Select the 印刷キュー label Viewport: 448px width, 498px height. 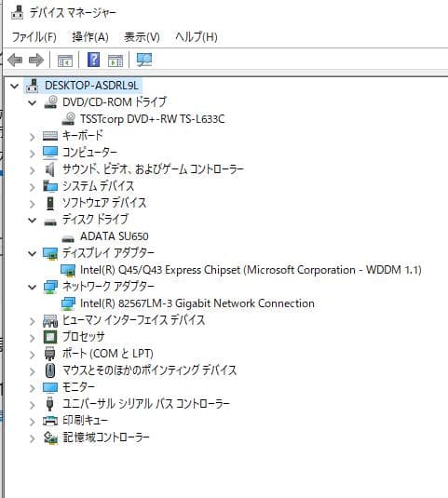(85, 421)
